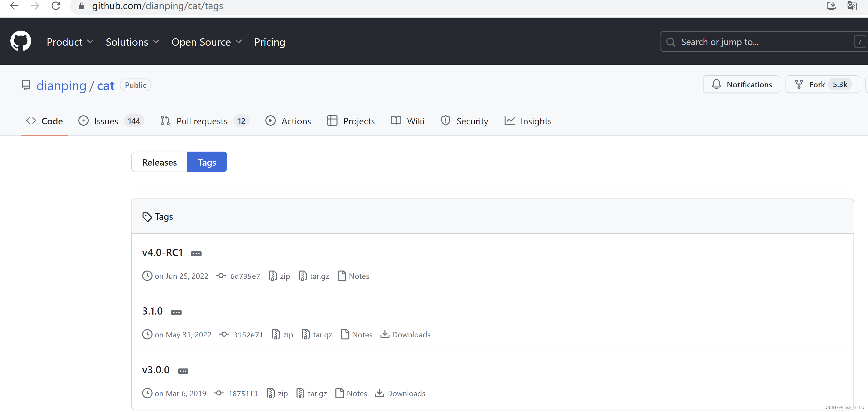The height and width of the screenshot is (412, 868).
Task: Open the Issues tab
Action: tap(106, 121)
